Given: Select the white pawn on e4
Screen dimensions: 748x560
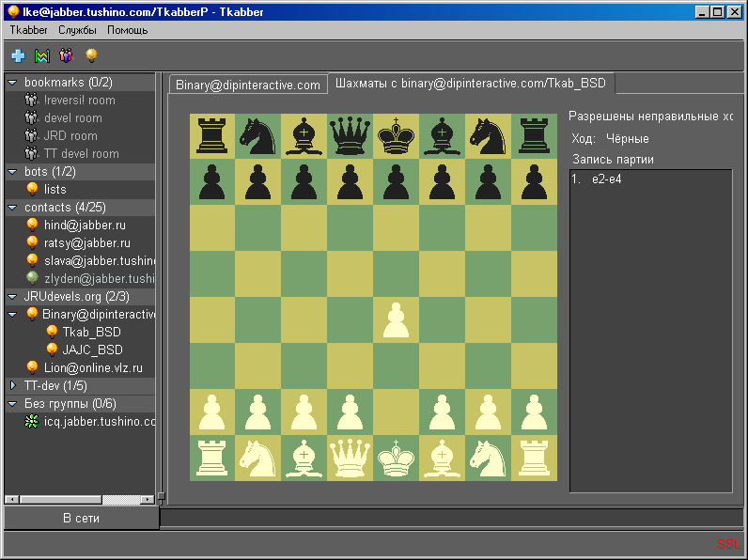Looking at the screenshot, I should pos(397,320).
